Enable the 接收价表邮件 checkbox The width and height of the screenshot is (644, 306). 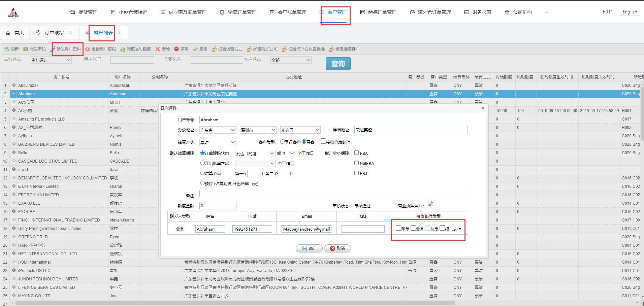(x=323, y=141)
